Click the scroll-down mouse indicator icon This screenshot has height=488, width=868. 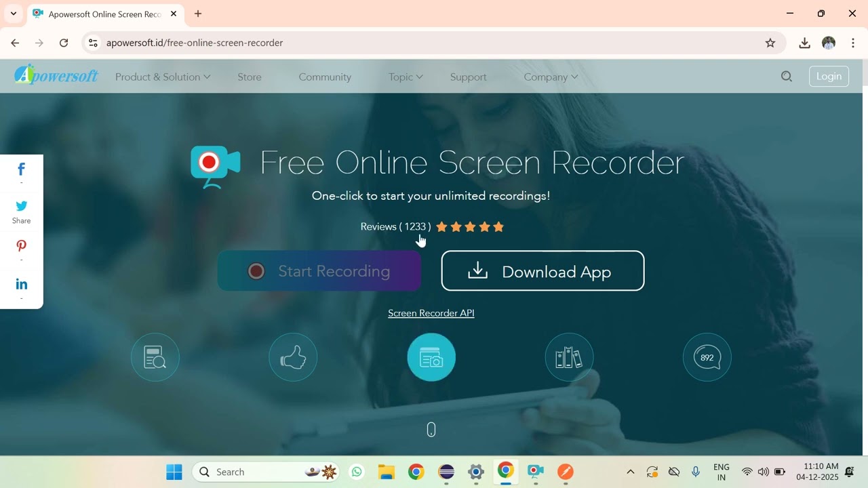(431, 430)
